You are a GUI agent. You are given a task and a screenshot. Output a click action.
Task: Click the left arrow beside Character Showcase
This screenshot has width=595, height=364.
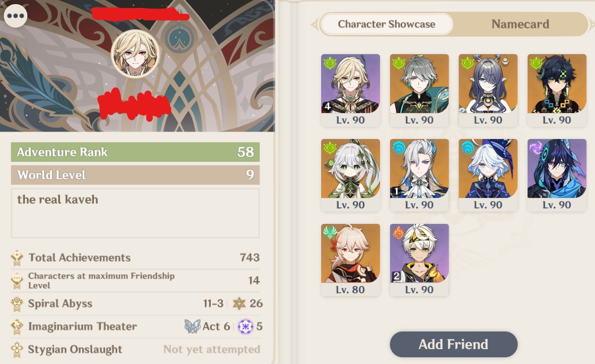[314, 24]
